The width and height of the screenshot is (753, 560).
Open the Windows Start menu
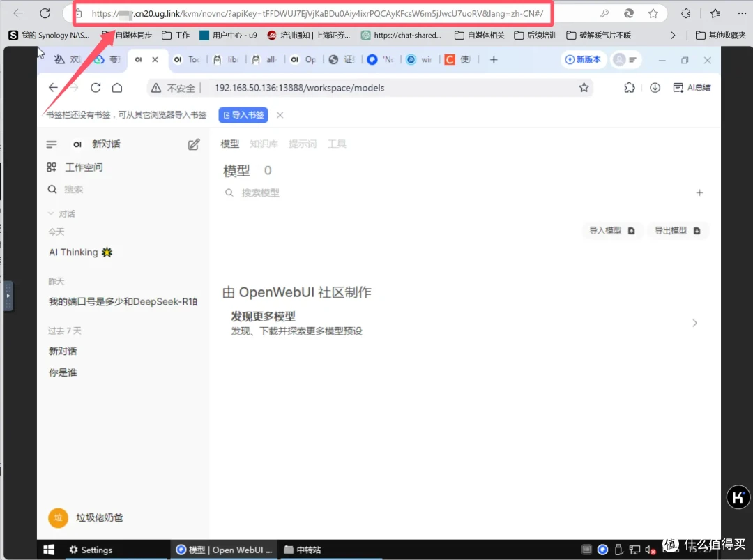(49, 550)
